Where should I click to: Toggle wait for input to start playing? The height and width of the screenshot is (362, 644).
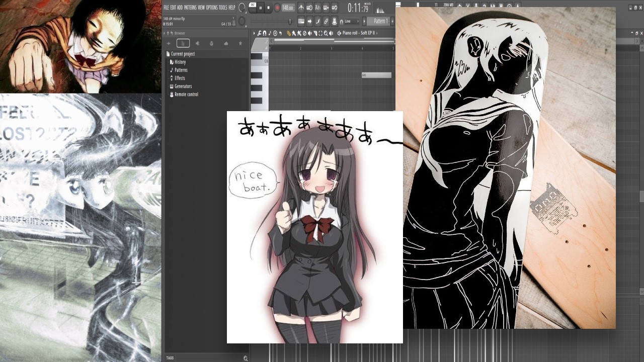click(309, 8)
